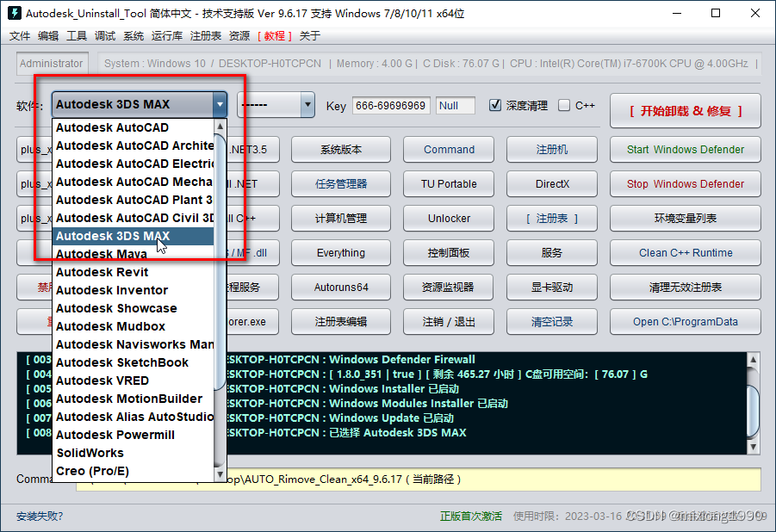The height and width of the screenshot is (532, 776).
Task: Click the Open C:\ProgramData button
Action: click(686, 322)
